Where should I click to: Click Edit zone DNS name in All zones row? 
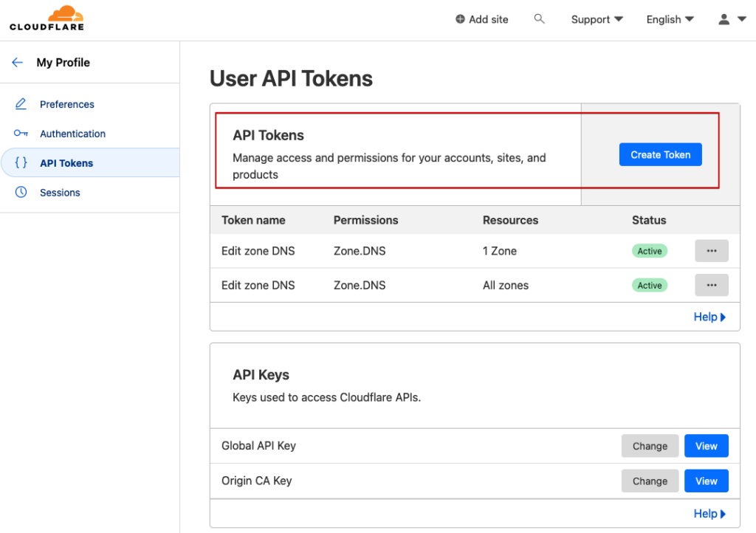click(x=258, y=285)
